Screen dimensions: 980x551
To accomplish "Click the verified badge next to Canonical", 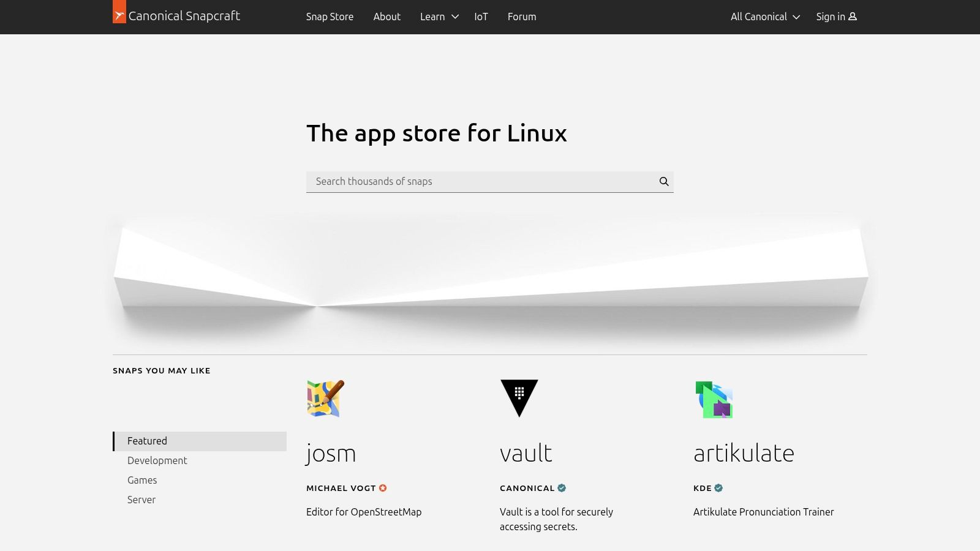I will (562, 488).
